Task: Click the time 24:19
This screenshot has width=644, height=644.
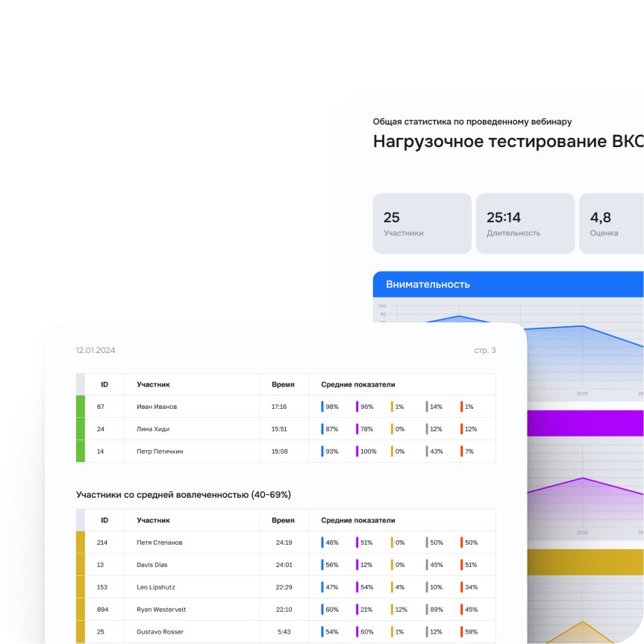Action: [284, 543]
